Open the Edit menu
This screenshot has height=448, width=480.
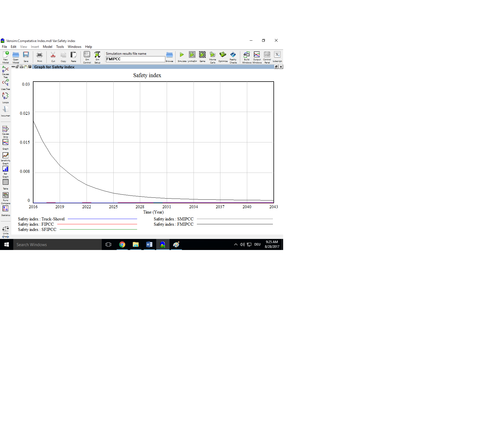click(x=14, y=47)
